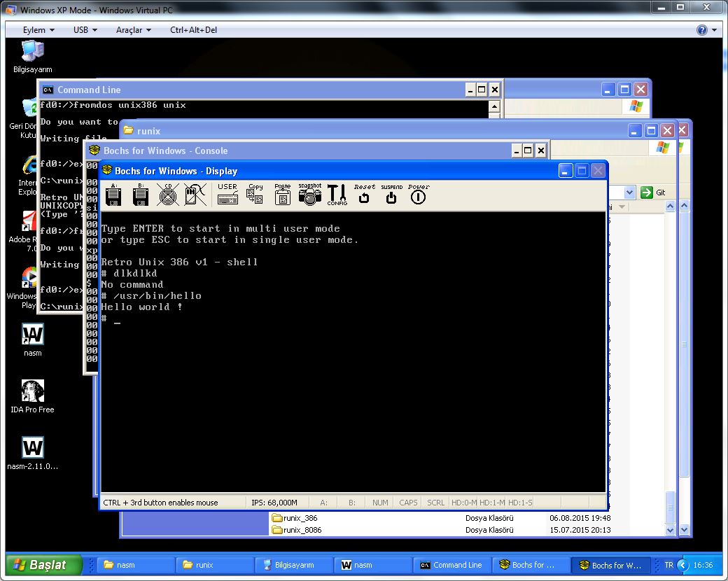Viewport: 728px width, 581px height.
Task: Switch to Bochs for W... taskbar button
Action: coord(610,565)
